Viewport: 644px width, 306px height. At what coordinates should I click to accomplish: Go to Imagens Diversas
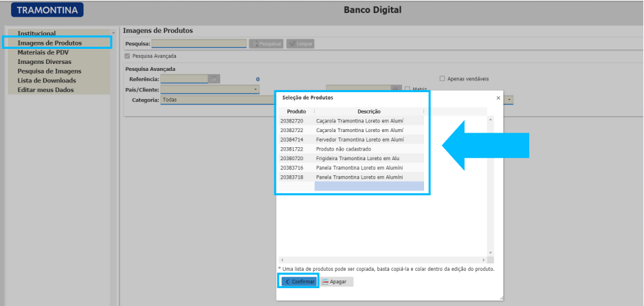click(44, 62)
